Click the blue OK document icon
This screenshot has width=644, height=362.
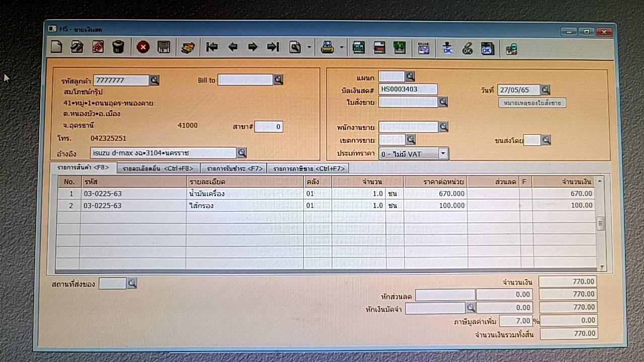(488, 49)
